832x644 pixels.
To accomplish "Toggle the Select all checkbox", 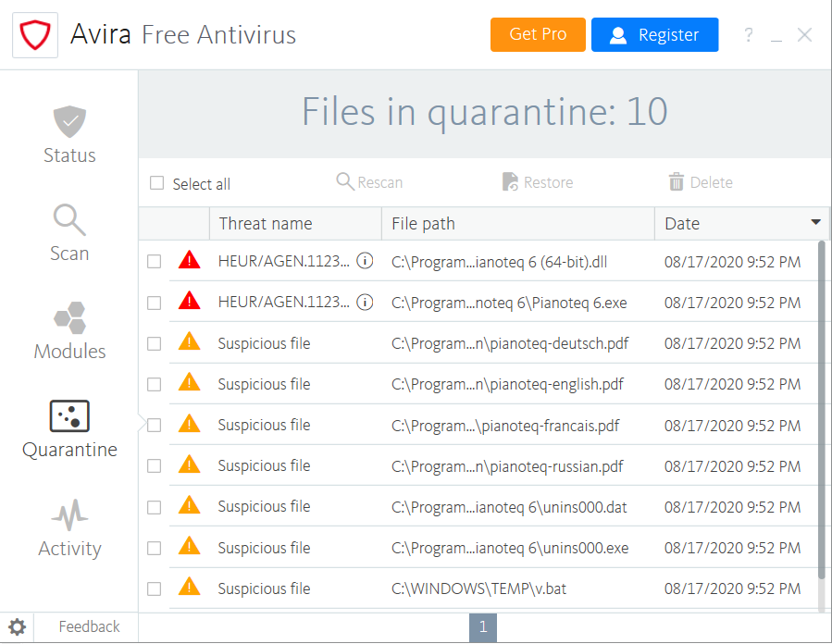I will (156, 183).
